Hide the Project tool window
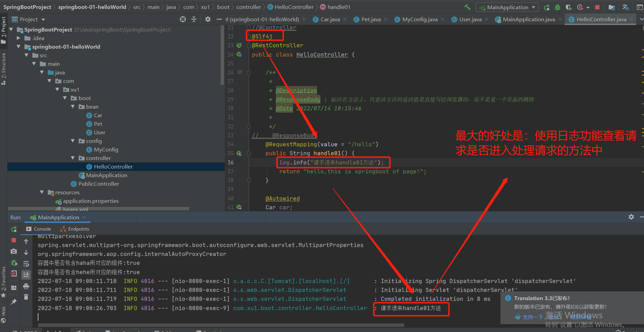Image resolution: width=644 pixels, height=332 pixels. tap(219, 19)
